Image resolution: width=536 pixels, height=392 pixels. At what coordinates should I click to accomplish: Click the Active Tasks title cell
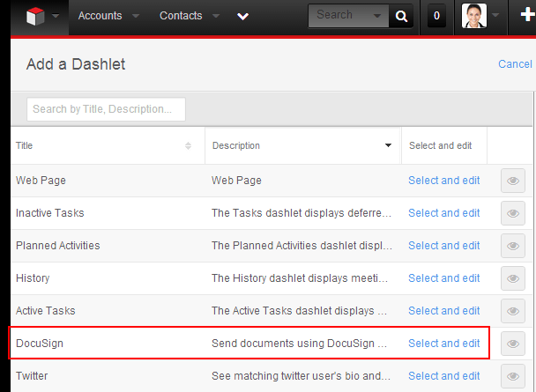click(46, 311)
